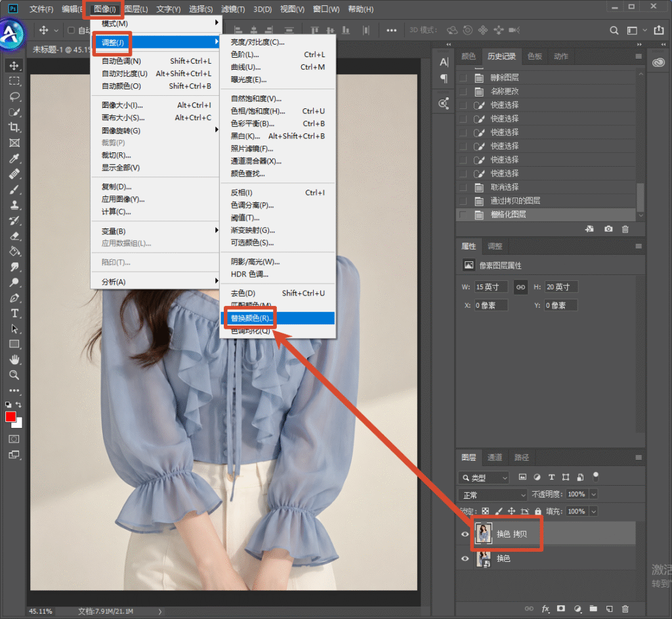Select the Paint Bucket tool
672x619 pixels.
[x=14, y=251]
